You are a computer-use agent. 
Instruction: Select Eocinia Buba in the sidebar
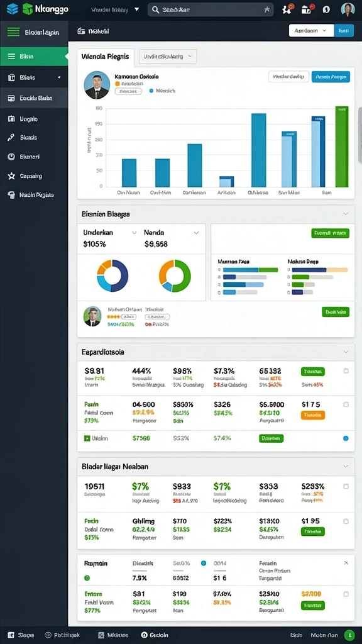[34, 98]
